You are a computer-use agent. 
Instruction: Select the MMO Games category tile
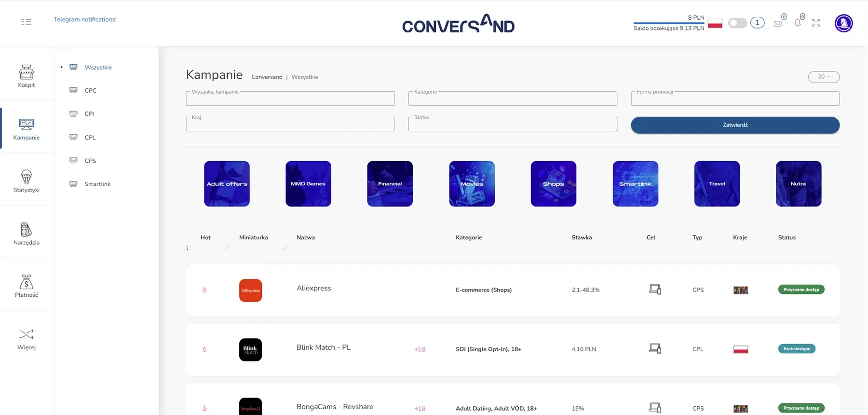[308, 184]
